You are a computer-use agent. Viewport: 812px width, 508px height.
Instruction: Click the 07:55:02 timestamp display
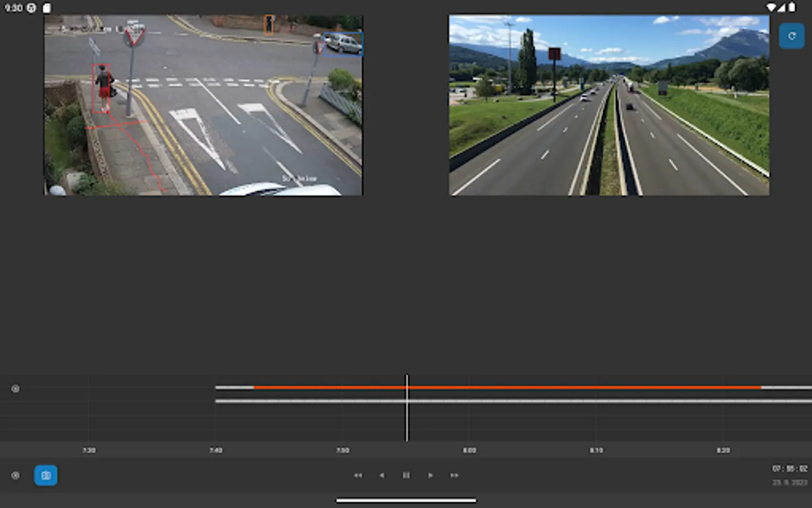[x=788, y=467]
